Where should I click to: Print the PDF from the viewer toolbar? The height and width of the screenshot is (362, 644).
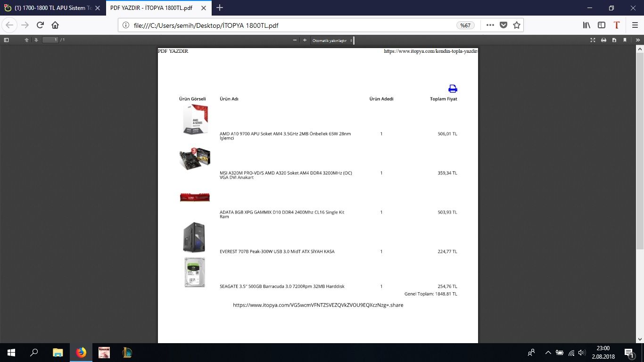point(603,40)
